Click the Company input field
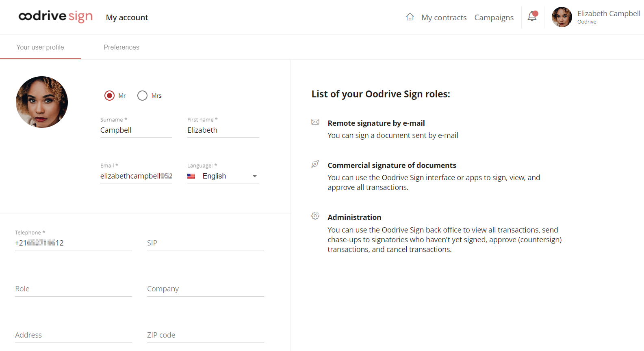644x351 pixels. tap(205, 289)
